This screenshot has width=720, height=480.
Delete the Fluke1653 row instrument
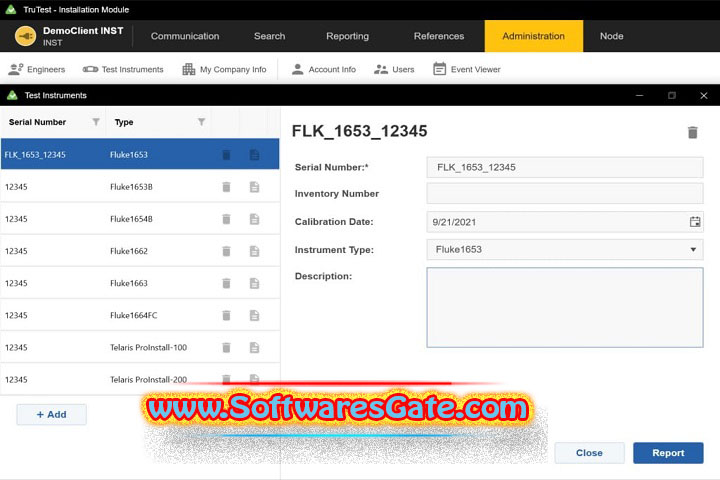[226, 155]
